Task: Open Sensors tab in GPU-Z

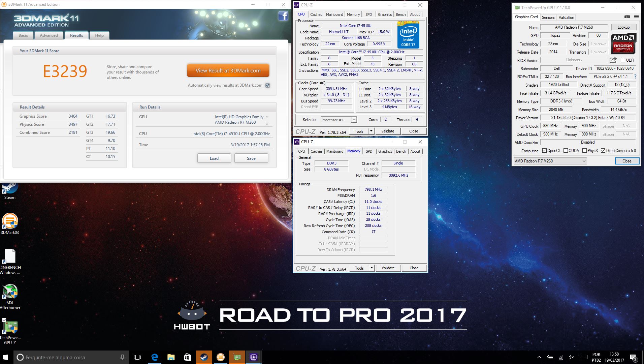Action: click(x=548, y=18)
